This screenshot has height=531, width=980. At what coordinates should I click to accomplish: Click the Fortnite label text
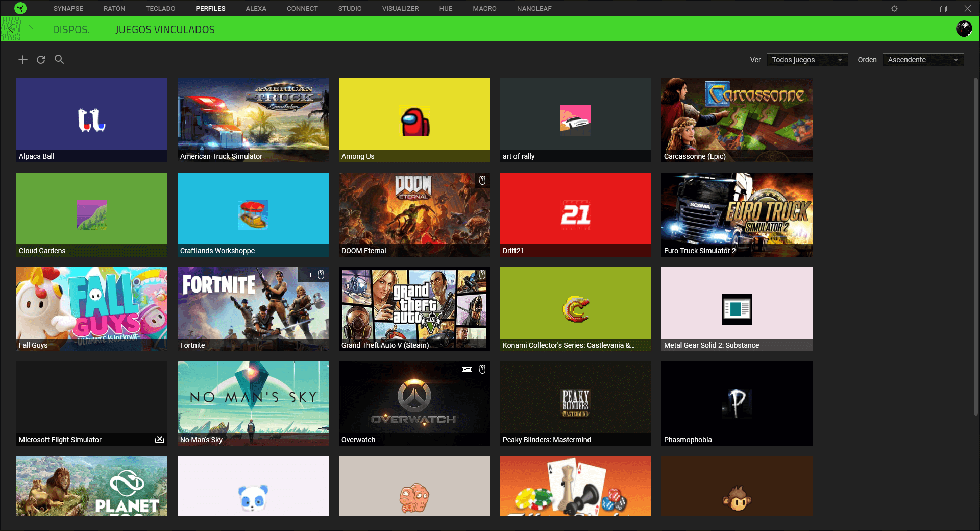192,345
